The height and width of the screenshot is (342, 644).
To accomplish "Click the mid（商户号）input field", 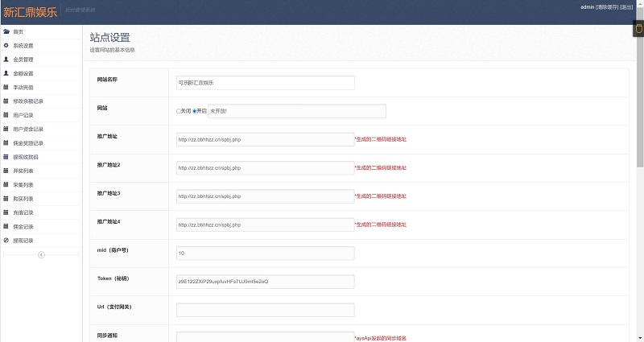I will (x=265, y=253).
